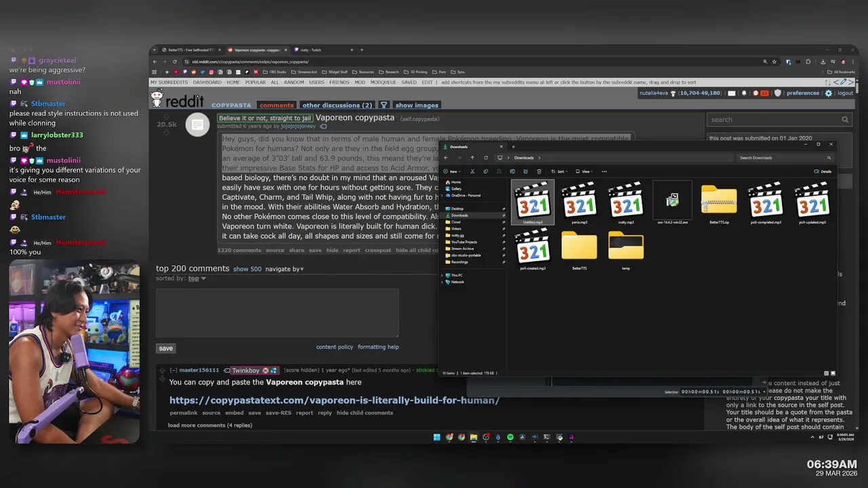Open the See more ellipsis in Explorer
This screenshot has width=868, height=488.
(604, 171)
